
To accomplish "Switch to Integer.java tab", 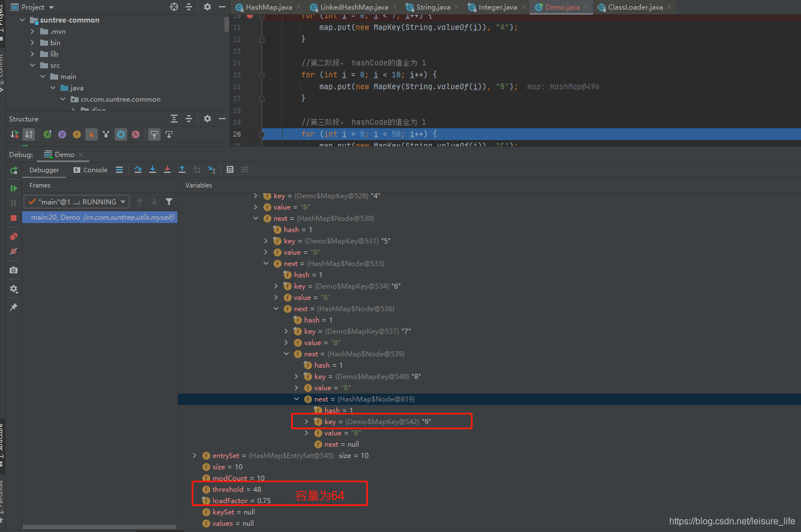I will click(x=497, y=7).
